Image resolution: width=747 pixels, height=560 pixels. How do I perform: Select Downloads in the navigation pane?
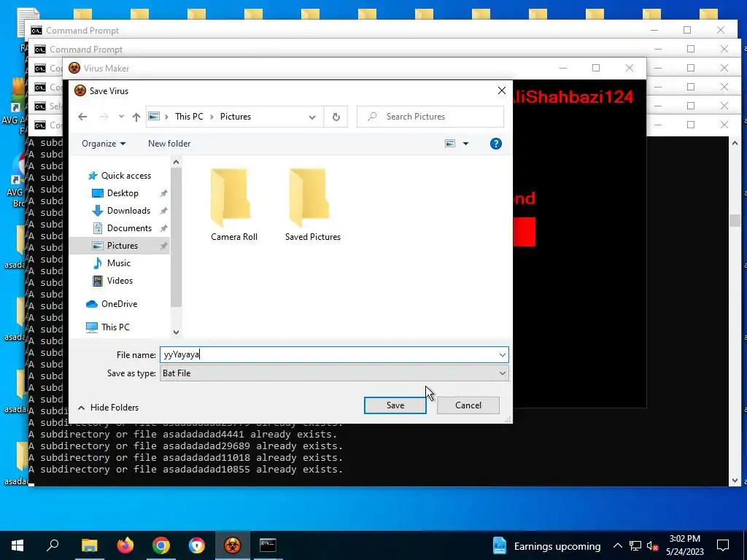[x=121, y=211]
